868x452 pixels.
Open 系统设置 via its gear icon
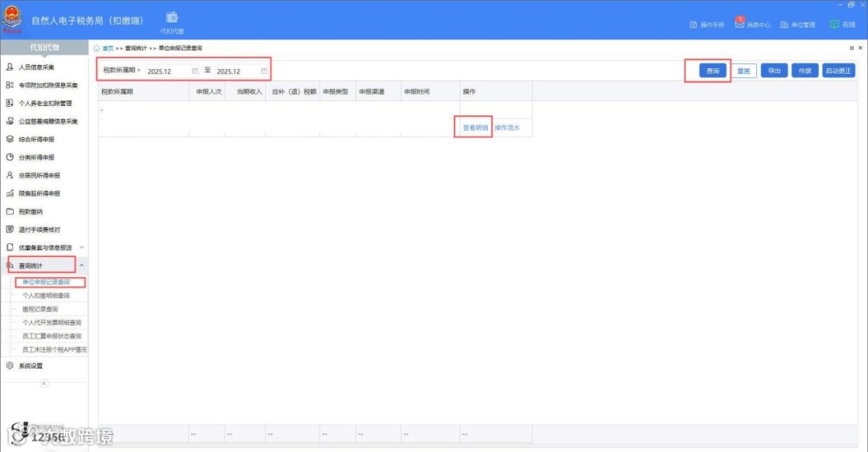10,365
